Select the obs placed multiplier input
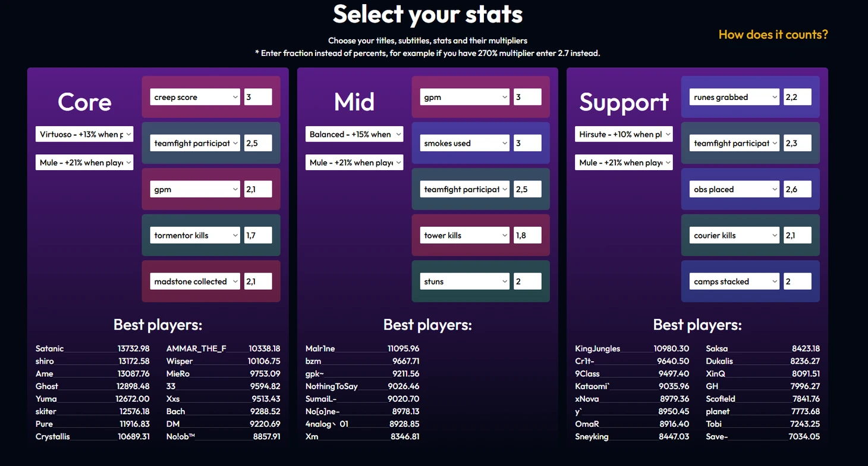Viewport: 868px width, 466px height. 797,189
